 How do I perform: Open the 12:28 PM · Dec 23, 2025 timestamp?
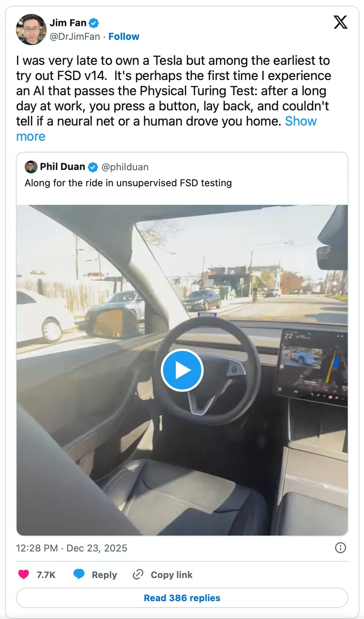(72, 548)
